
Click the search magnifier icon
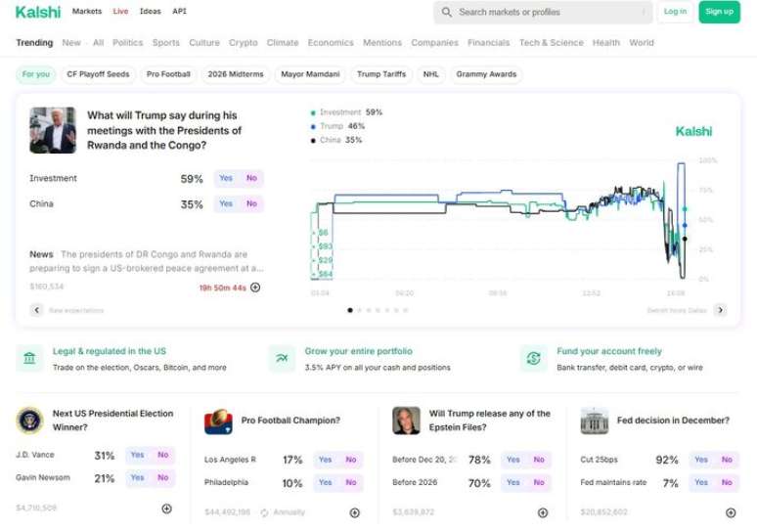[447, 12]
